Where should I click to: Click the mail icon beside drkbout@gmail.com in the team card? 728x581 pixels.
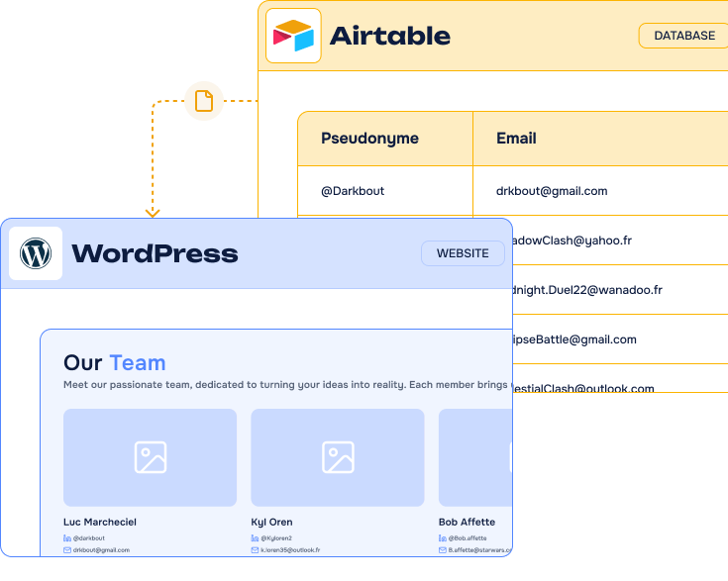(67, 550)
